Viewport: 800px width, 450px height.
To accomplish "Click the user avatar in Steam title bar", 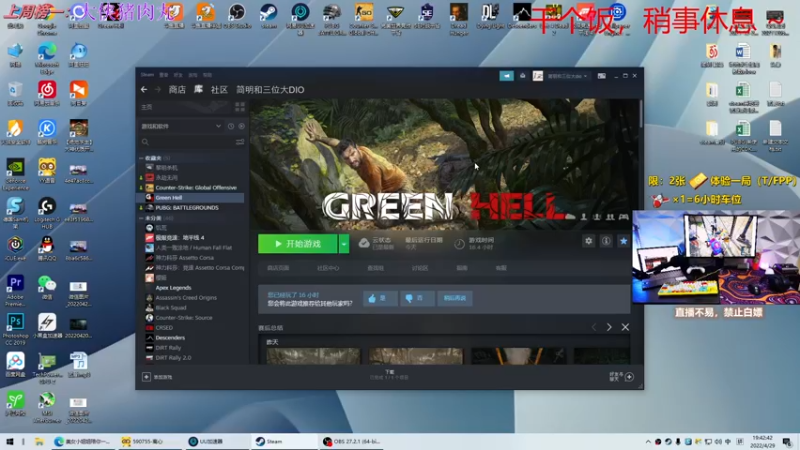I will click(538, 76).
